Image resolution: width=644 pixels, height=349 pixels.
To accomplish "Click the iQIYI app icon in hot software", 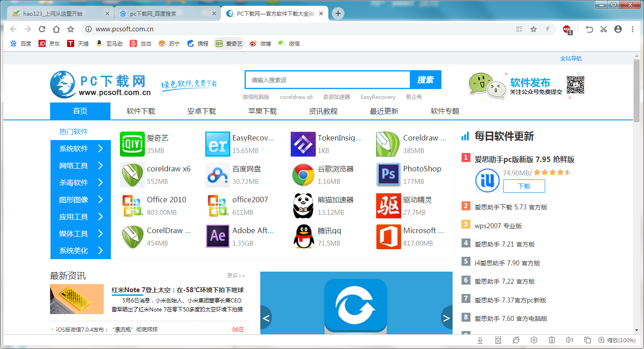I will click(x=132, y=144).
